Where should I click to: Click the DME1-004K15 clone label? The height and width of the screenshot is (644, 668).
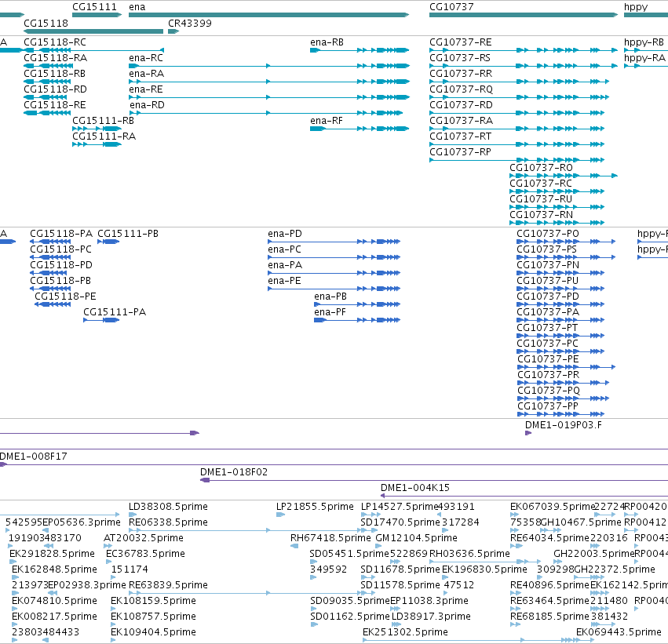point(415,488)
